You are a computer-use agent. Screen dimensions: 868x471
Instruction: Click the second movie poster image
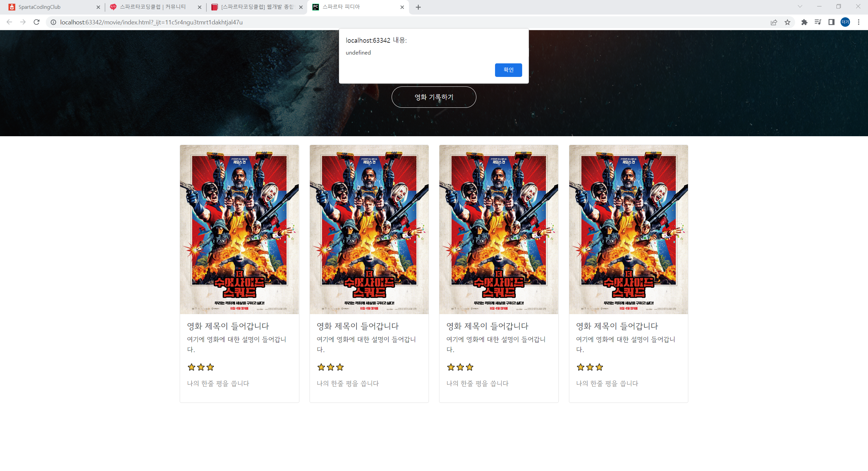coord(369,229)
